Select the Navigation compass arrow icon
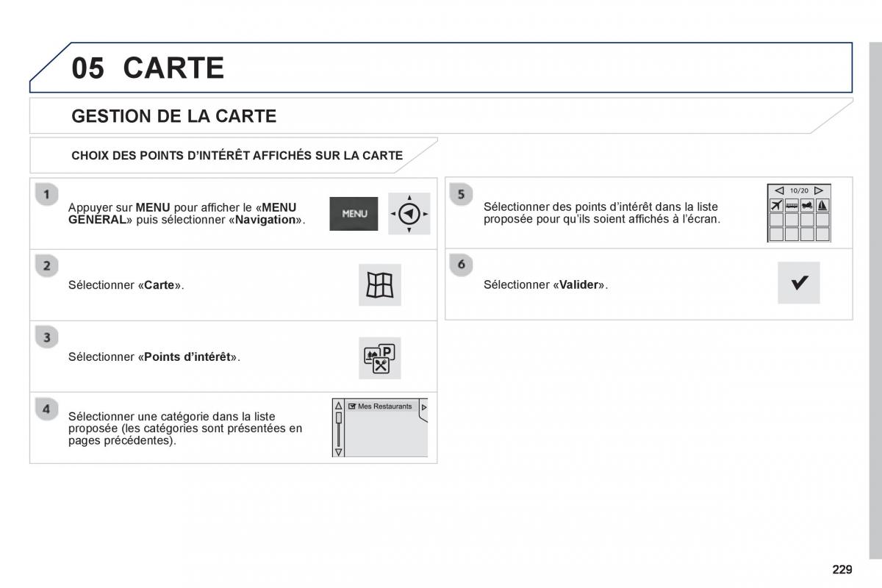Screen dimensions: 882x588 pyautogui.click(x=409, y=214)
